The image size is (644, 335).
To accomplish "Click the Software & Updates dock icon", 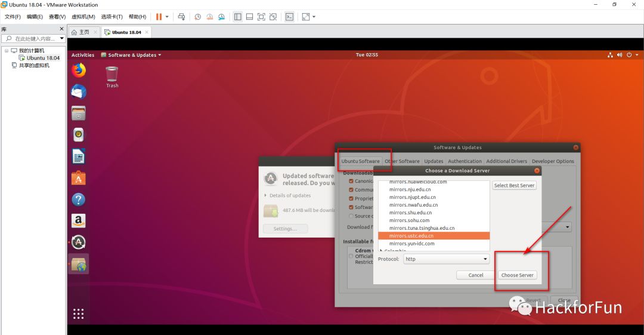I will [x=79, y=264].
